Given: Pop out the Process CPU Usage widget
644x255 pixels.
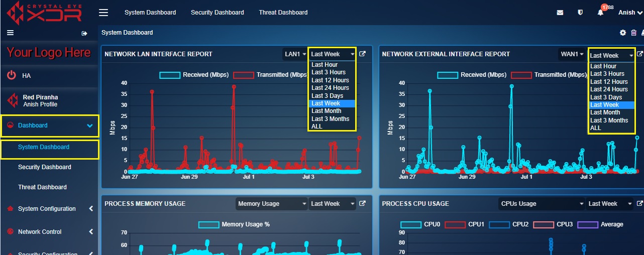Looking at the screenshot, I should pyautogui.click(x=640, y=203).
